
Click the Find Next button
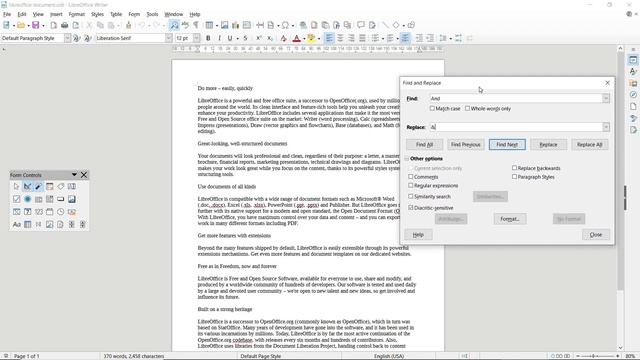coord(507,144)
